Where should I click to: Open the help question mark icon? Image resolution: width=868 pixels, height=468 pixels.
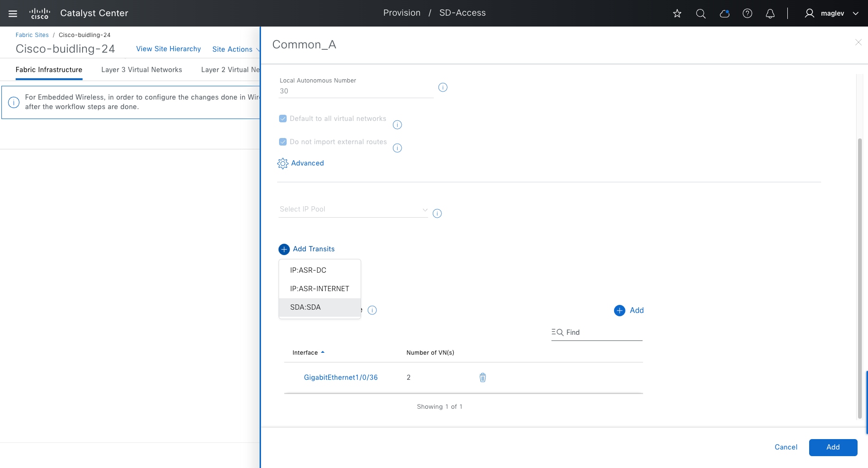pos(747,13)
